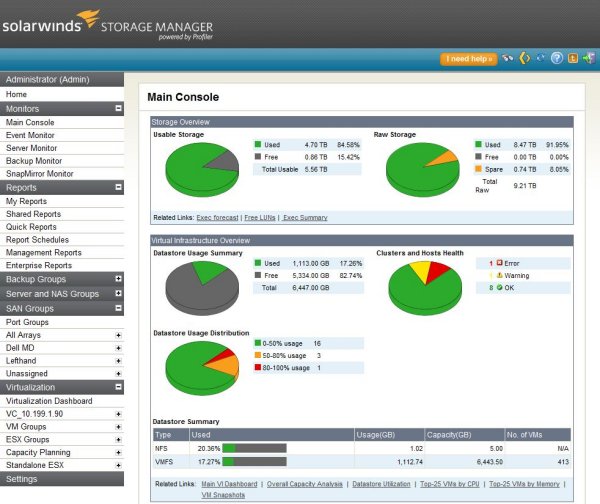Open VM Snapshots link

pyautogui.click(x=223, y=495)
